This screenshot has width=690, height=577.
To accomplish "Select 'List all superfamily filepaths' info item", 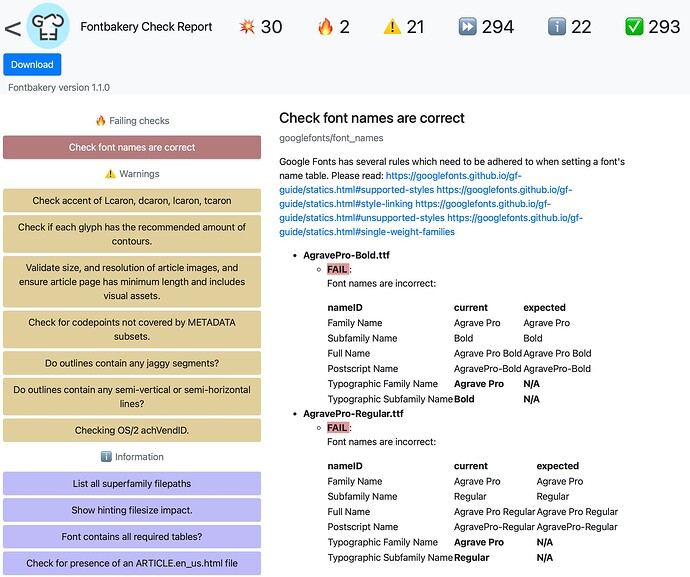I will 132,484.
